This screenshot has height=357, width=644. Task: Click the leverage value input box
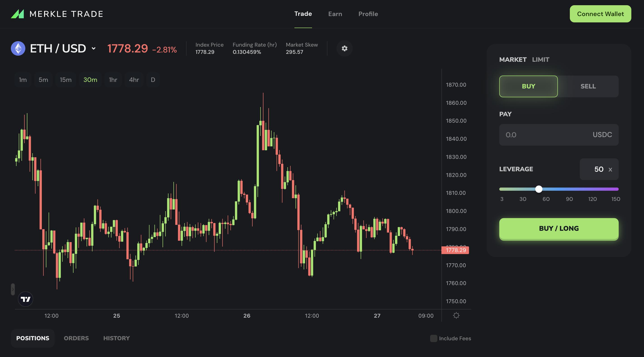[x=599, y=169]
